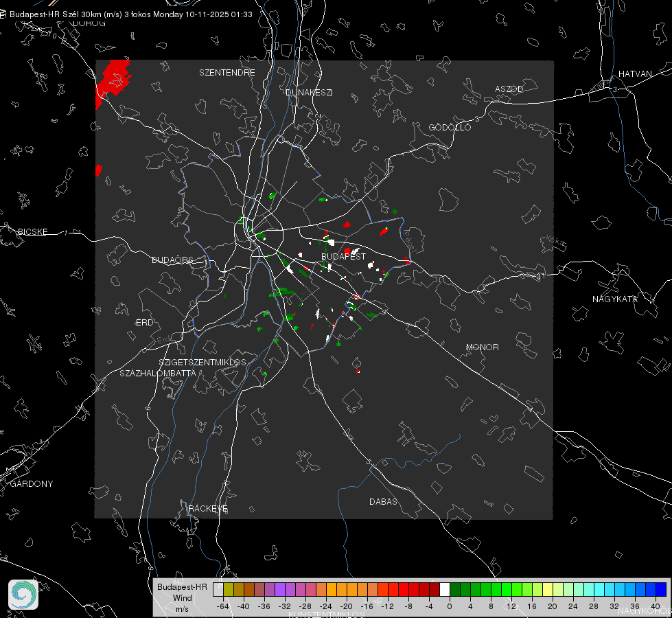Click the BUDAPEST city label
672x618 pixels.
pyautogui.click(x=343, y=256)
